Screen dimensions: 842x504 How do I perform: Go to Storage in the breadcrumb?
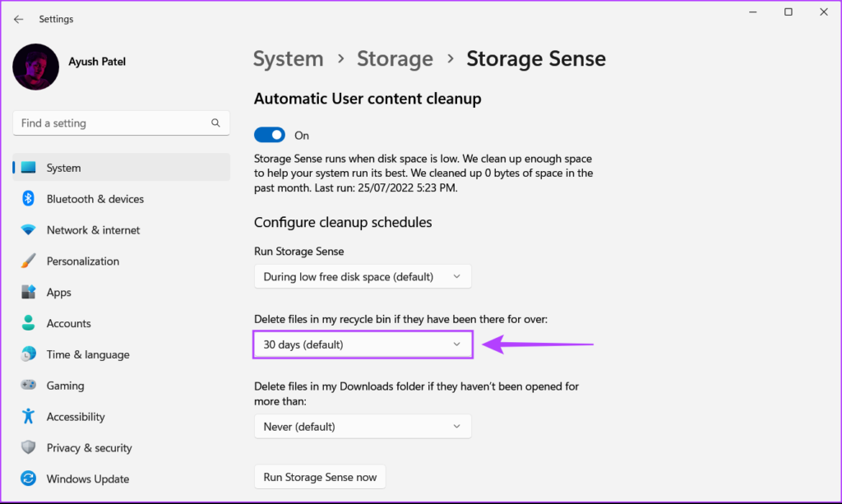(395, 59)
